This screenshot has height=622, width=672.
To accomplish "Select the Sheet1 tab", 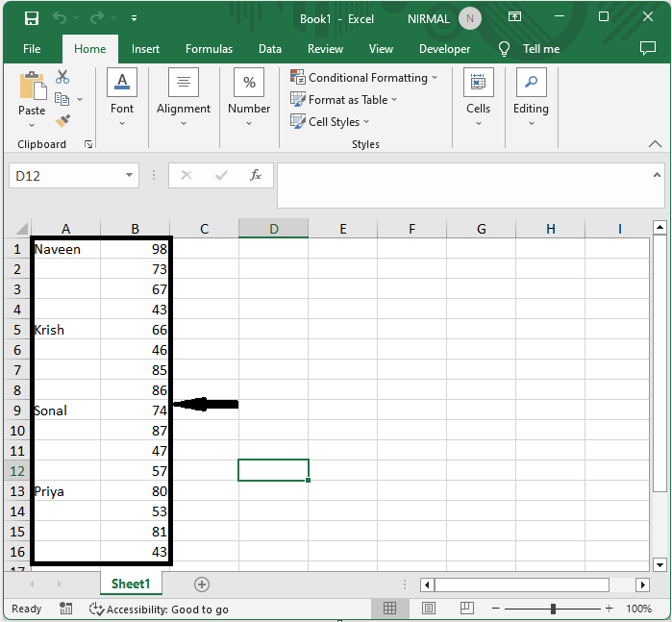I will [x=131, y=584].
